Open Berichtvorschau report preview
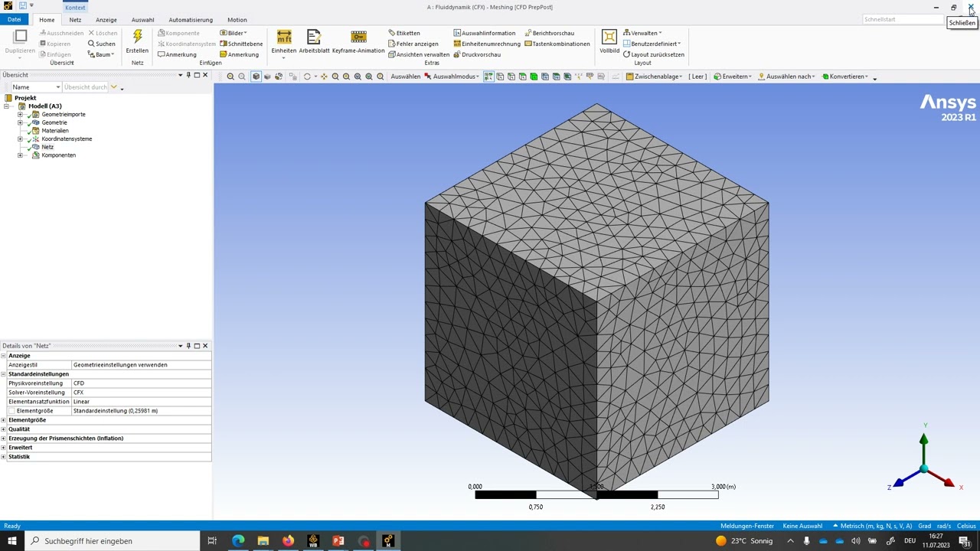The image size is (980, 551). point(550,33)
